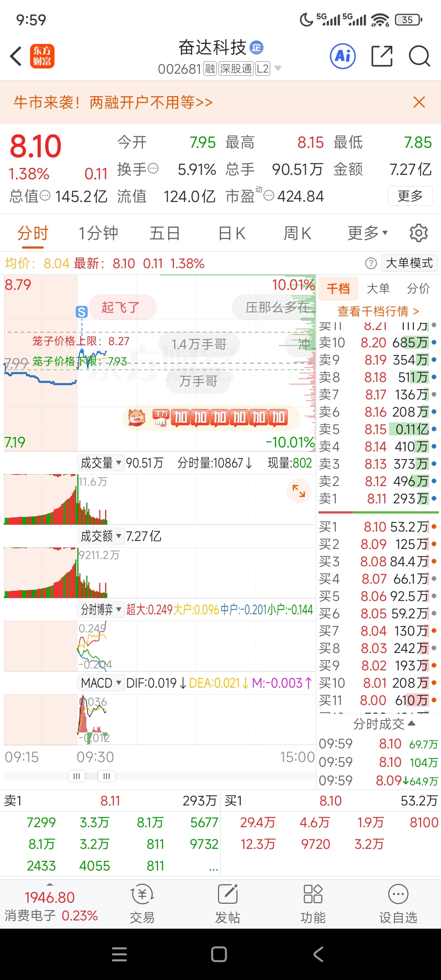Tap the back arrow icon

pyautogui.click(x=16, y=56)
